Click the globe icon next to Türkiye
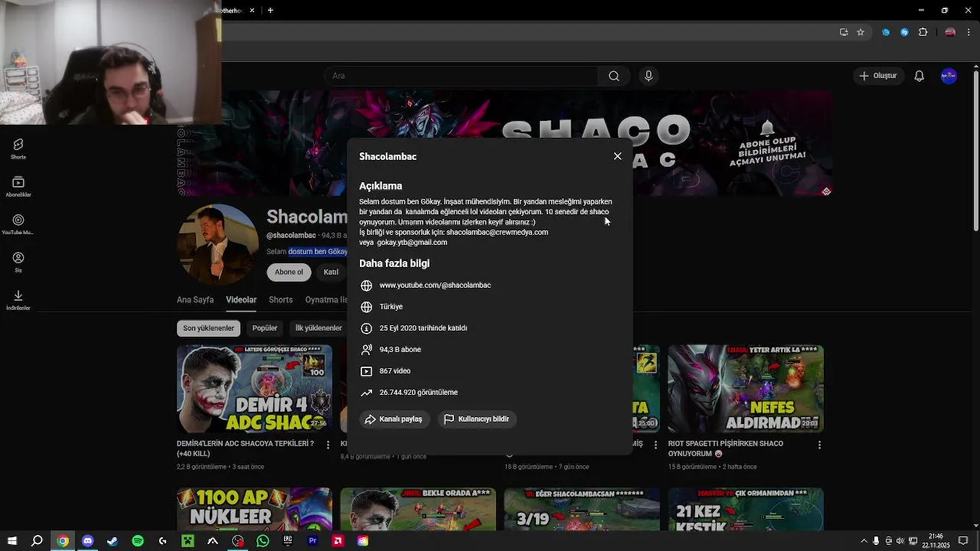Screen dimensions: 980x551 [x=367, y=307]
